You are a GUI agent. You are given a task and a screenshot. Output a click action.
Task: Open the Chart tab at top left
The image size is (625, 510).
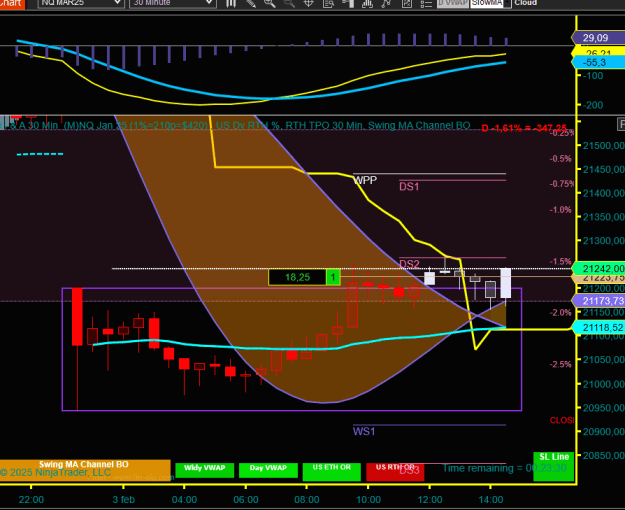[12, 3]
